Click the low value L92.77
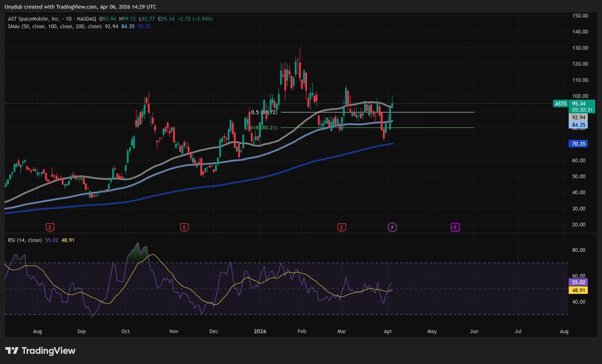The width and height of the screenshot is (602, 364). point(148,19)
